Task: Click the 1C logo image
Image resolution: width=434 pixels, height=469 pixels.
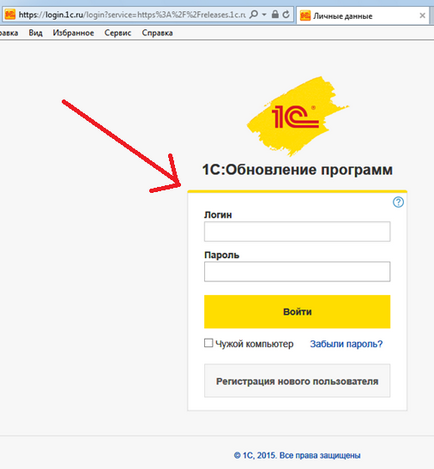Action: pos(297,116)
